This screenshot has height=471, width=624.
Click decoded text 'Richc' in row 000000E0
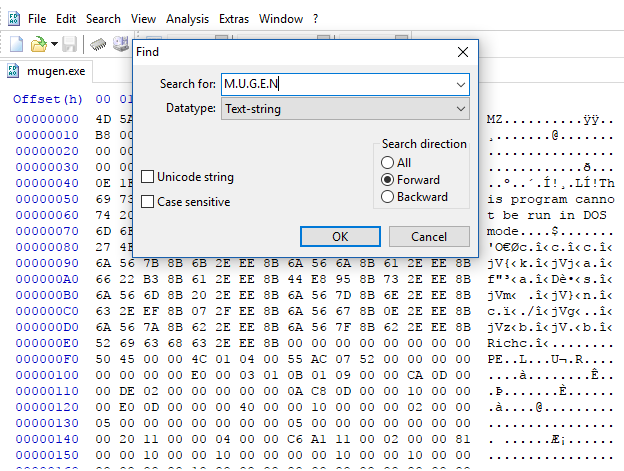507,343
